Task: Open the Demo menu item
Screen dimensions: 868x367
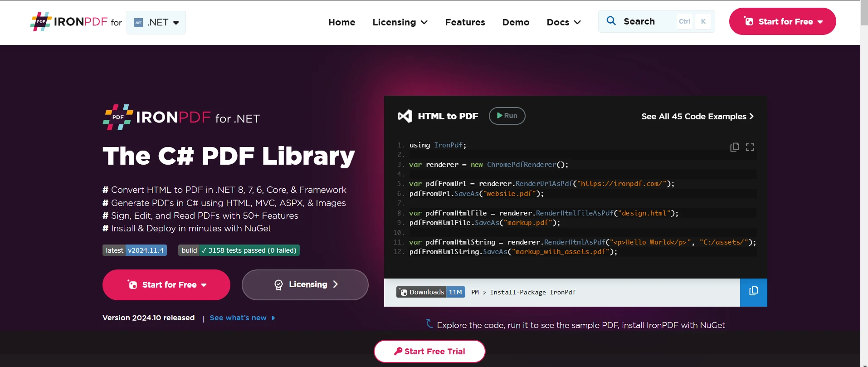Action: click(516, 22)
